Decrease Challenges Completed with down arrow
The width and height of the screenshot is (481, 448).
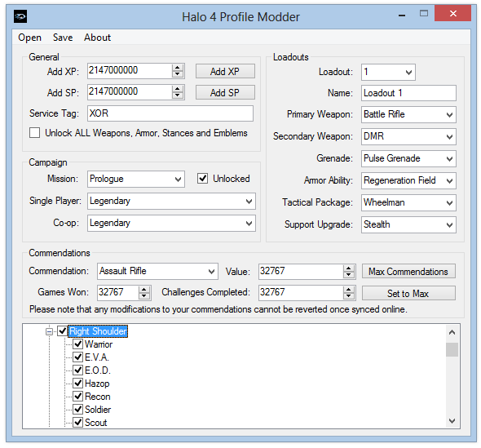[348, 296]
